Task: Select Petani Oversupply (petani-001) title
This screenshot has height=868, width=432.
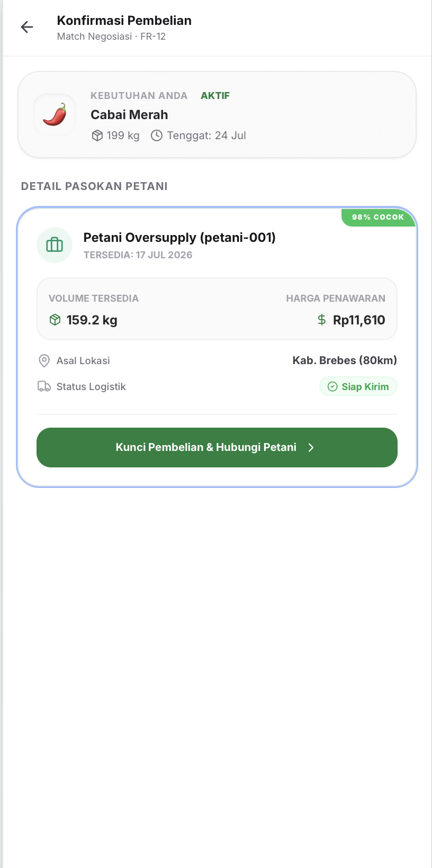Action: (179, 237)
